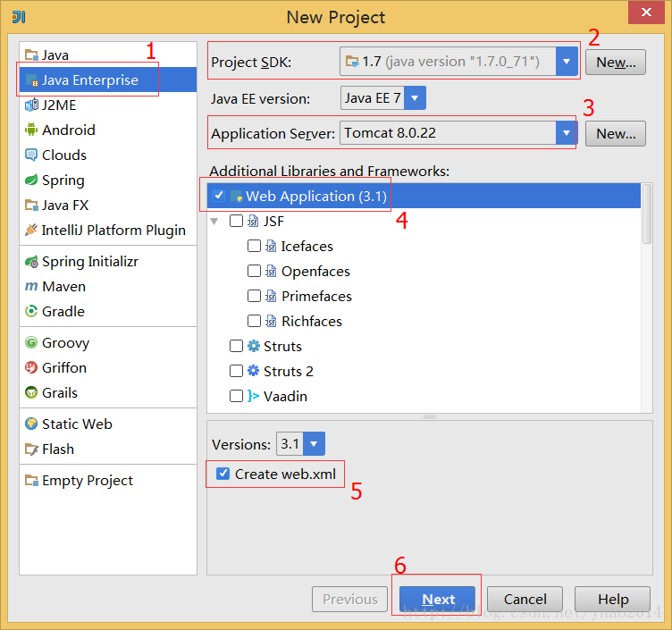Click the Spring Initializr icon

pyautogui.click(x=31, y=262)
